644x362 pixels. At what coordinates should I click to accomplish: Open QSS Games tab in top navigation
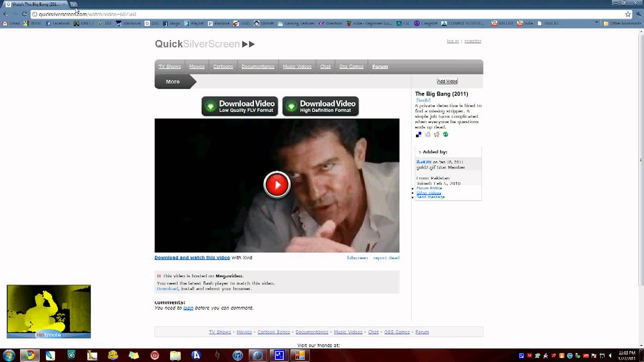click(351, 66)
